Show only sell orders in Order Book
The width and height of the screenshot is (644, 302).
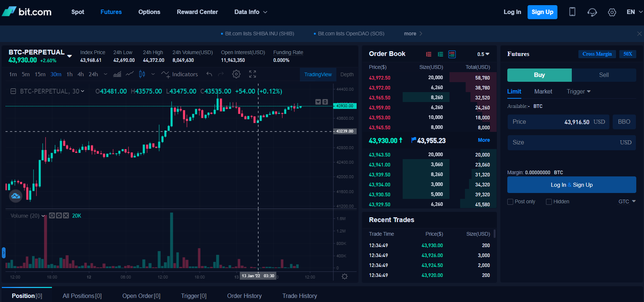[429, 55]
